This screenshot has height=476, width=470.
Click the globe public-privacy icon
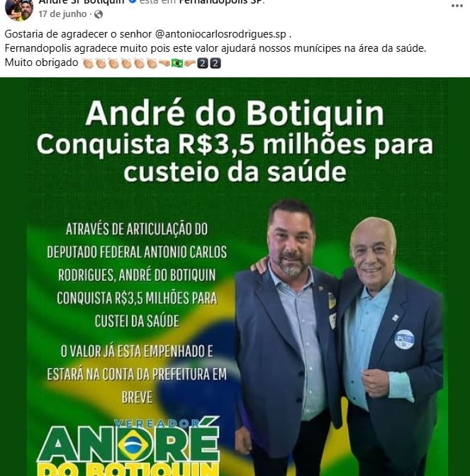[x=99, y=14]
